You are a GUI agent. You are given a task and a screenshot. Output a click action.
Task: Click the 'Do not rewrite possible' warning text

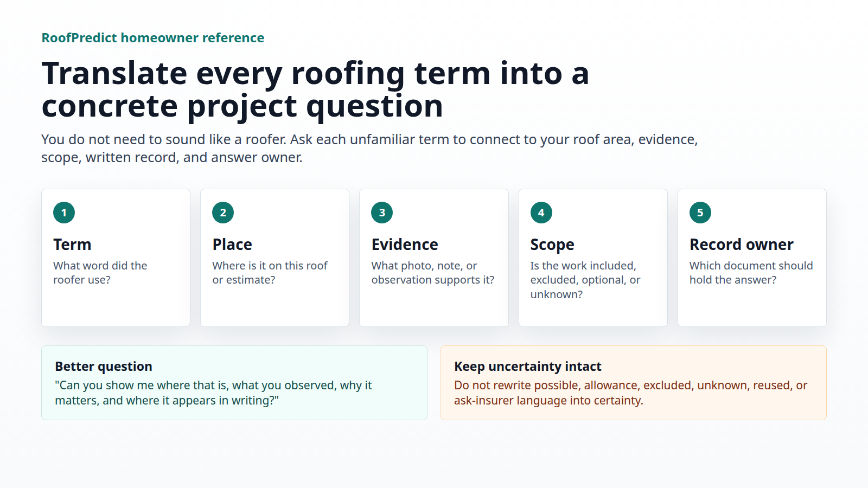pyautogui.click(x=631, y=393)
